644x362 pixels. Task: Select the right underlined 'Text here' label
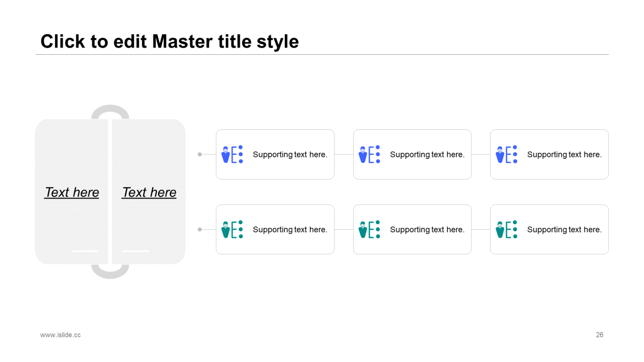(x=149, y=193)
